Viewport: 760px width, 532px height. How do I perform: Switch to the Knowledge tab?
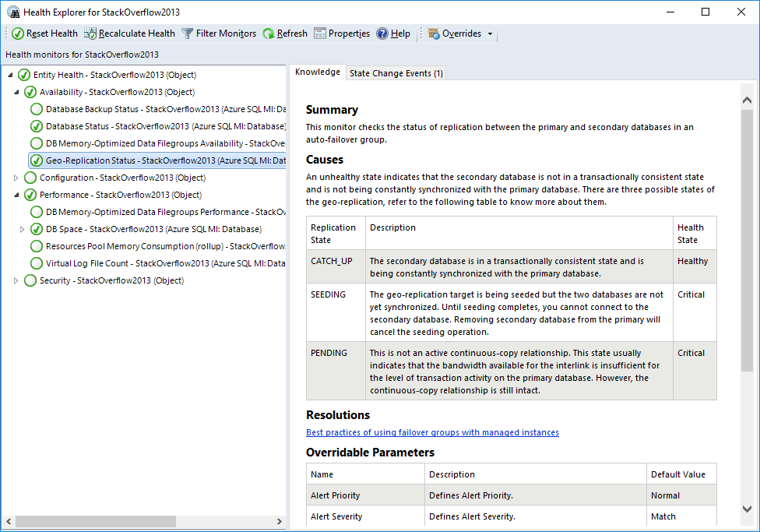(x=318, y=72)
